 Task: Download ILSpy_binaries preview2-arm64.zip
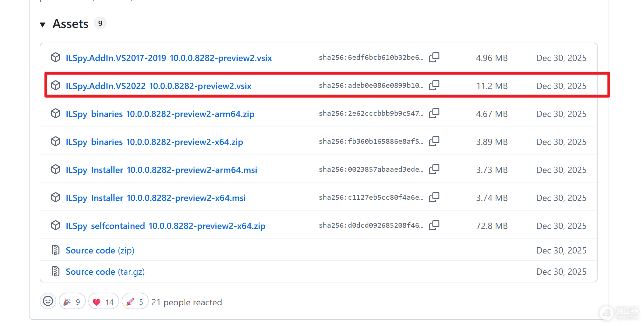pyautogui.click(x=160, y=114)
